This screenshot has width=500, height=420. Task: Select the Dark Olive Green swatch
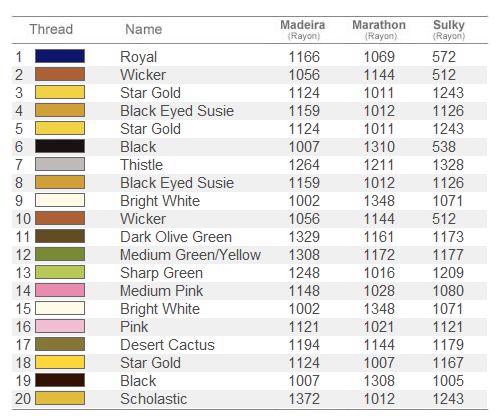[x=60, y=236]
